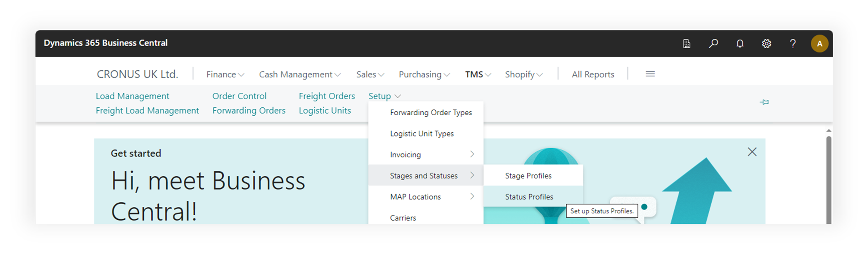Open the page search magnifier icon
868x253 pixels.
(x=713, y=43)
